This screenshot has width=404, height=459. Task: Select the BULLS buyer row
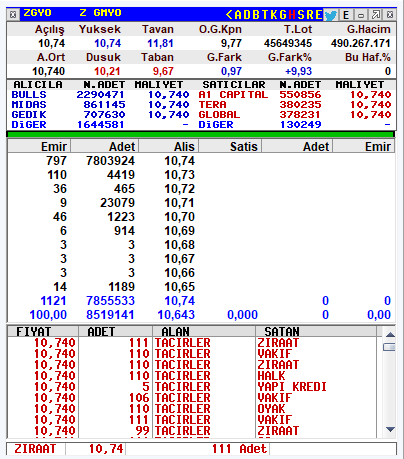(100, 95)
